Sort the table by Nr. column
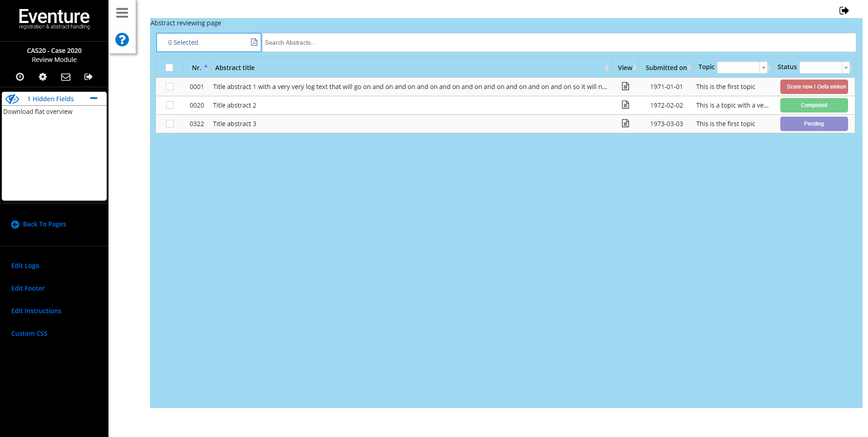 [198, 67]
